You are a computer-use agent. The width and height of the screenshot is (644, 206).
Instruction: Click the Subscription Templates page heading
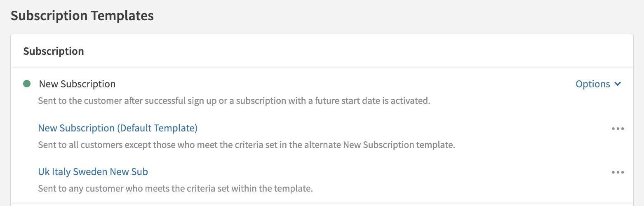tap(82, 16)
